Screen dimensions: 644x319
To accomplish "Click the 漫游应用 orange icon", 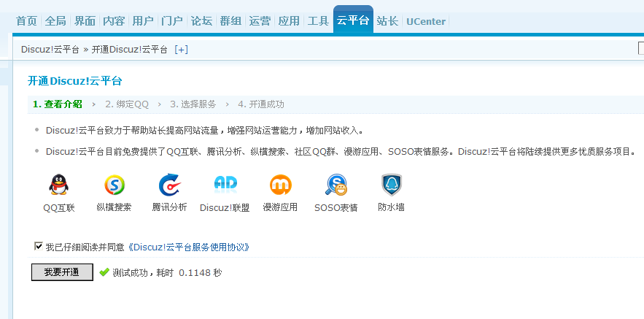I will (281, 185).
